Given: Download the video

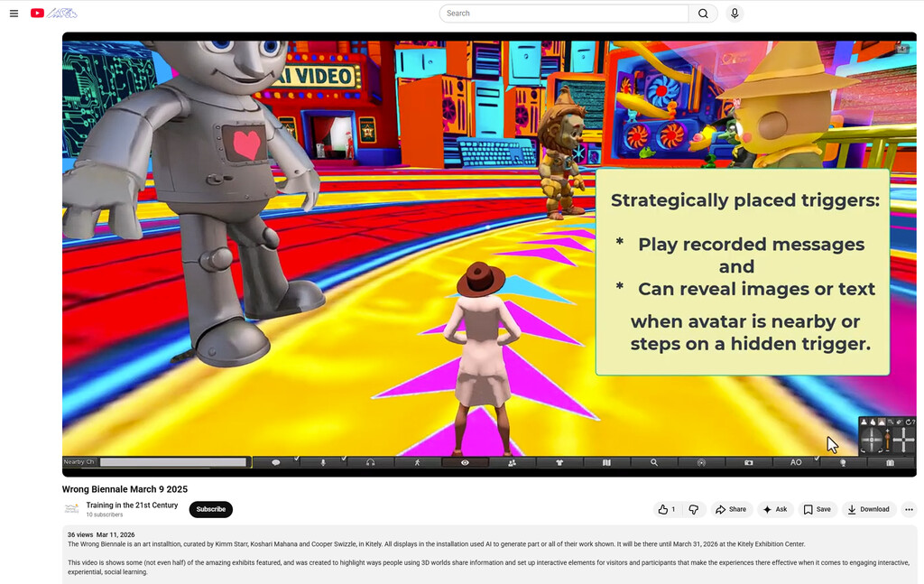Looking at the screenshot, I should tap(867, 509).
